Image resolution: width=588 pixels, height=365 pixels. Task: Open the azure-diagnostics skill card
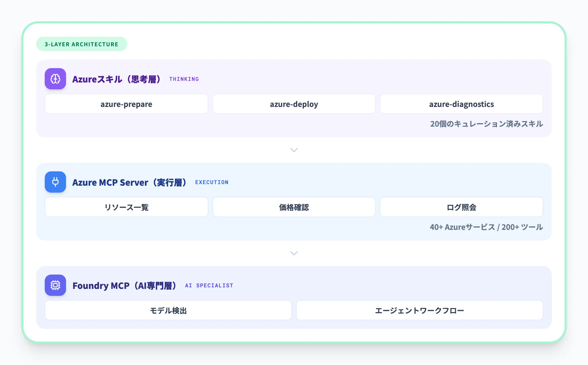pyautogui.click(x=461, y=104)
